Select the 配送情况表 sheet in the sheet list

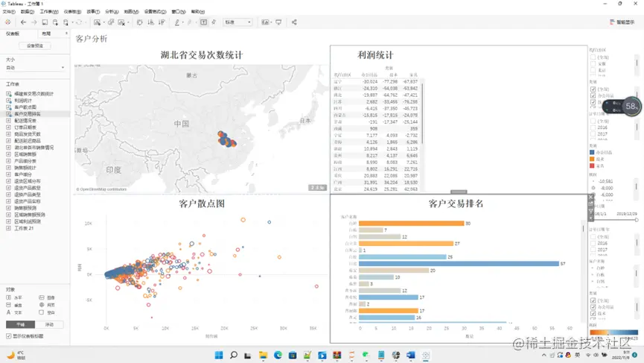point(25,121)
